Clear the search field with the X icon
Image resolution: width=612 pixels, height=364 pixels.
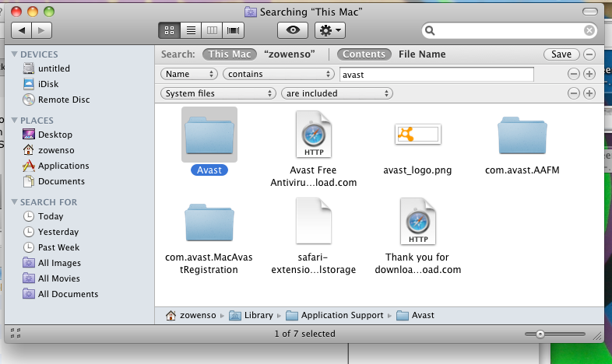[x=589, y=30]
